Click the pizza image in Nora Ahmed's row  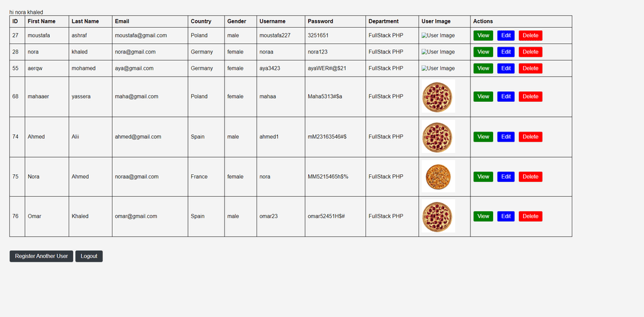(x=438, y=177)
